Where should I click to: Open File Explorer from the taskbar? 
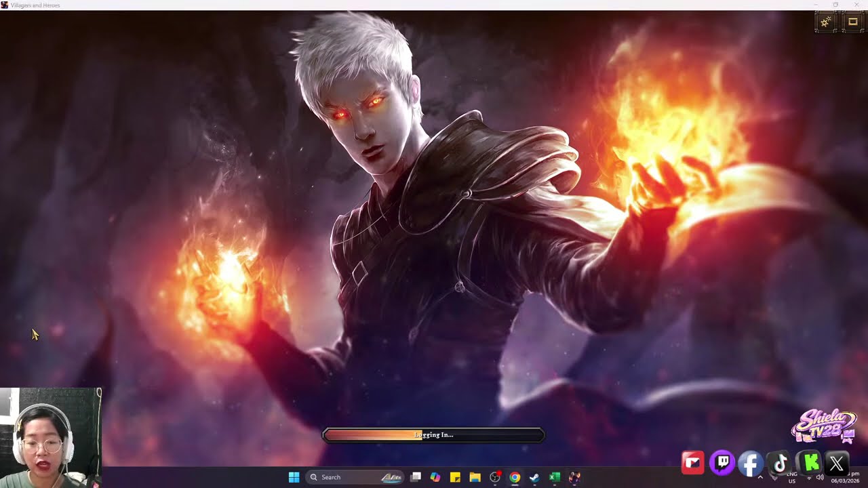pyautogui.click(x=475, y=477)
